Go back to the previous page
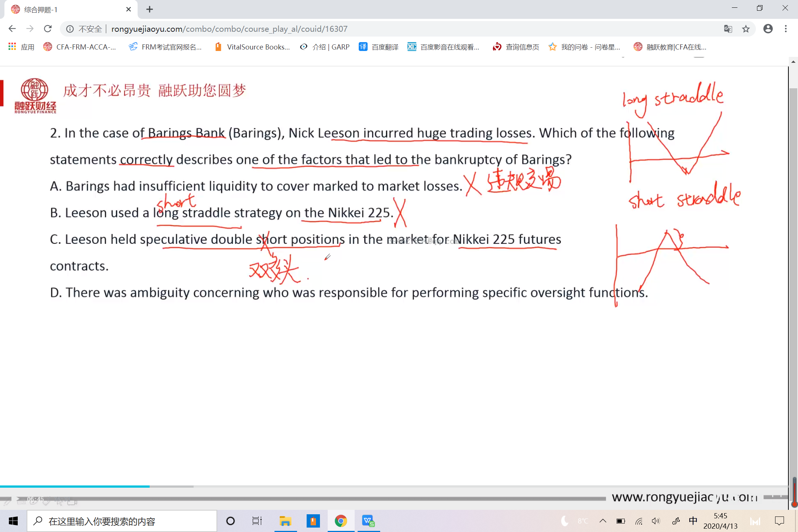This screenshot has height=532, width=798. pyautogui.click(x=12, y=29)
